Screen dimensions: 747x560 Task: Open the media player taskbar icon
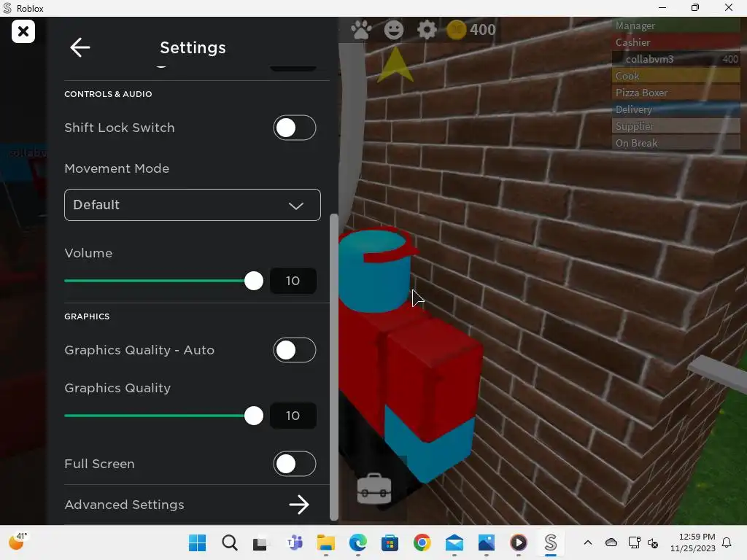point(519,542)
